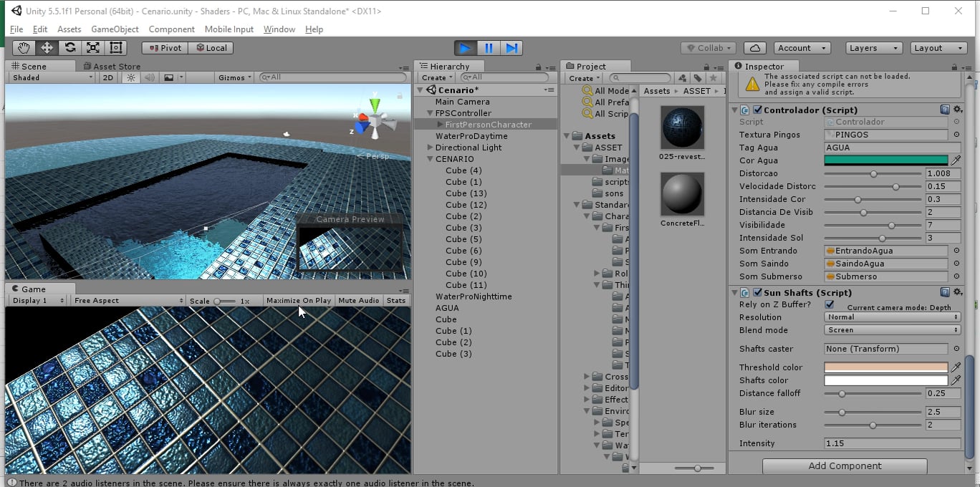The image size is (980, 487).
Task: Click the Step frame button
Action: click(x=511, y=48)
